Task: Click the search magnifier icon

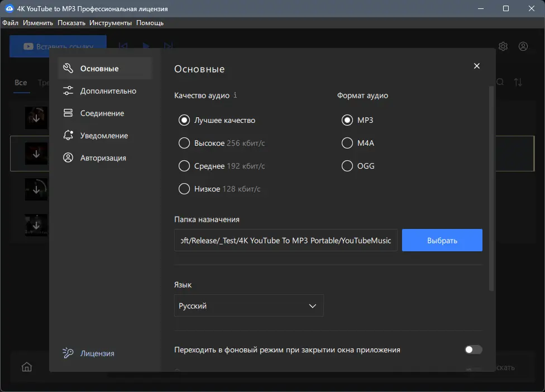Action: pos(499,82)
